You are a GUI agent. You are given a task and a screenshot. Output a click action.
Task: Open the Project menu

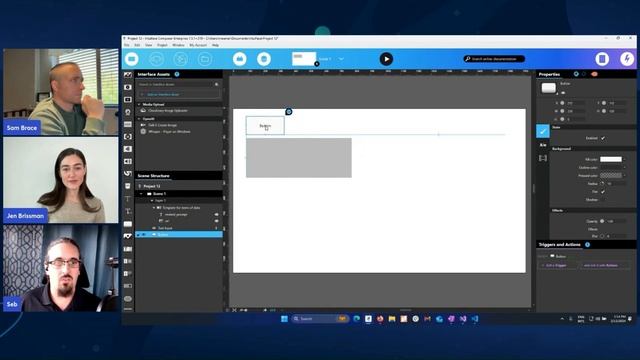pyautogui.click(x=162, y=45)
